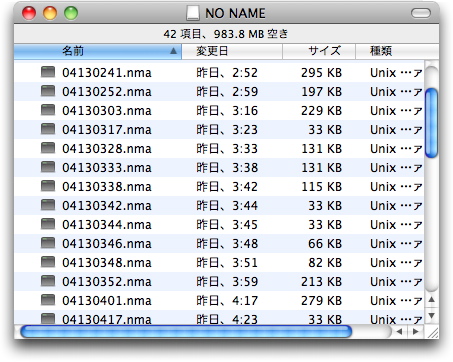This screenshot has width=453, height=362.
Task: Click the size value 279 KB
Action: click(322, 301)
